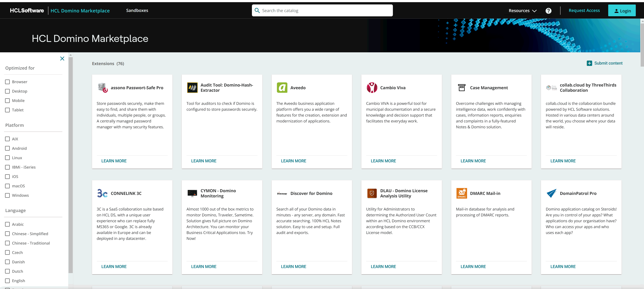Click the Cambio Viva logo icon

point(372,88)
